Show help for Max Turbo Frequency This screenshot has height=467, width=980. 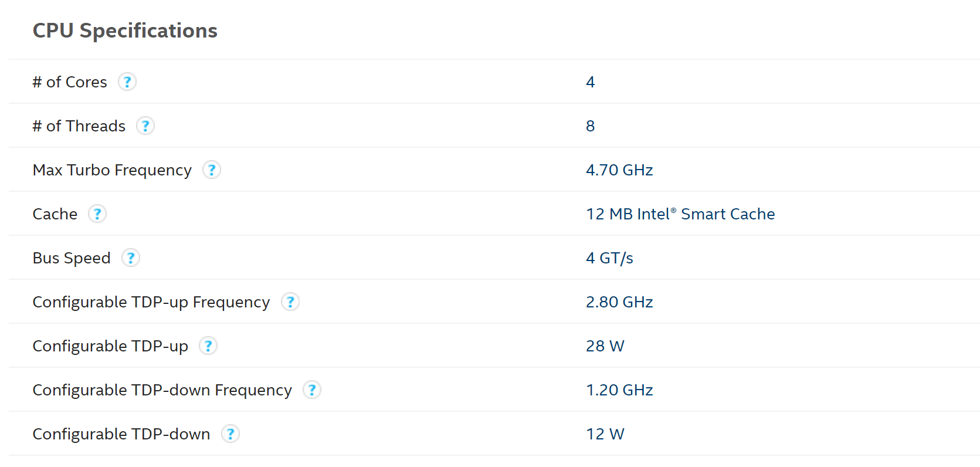212,170
